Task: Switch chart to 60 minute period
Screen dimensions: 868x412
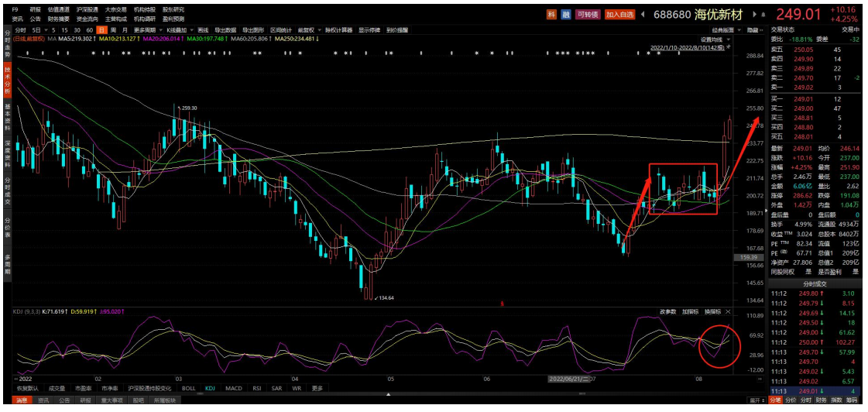Action: 90,29
